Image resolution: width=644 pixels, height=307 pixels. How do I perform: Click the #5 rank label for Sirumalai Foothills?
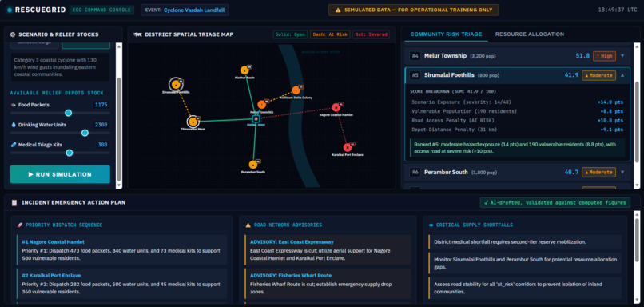(x=415, y=75)
